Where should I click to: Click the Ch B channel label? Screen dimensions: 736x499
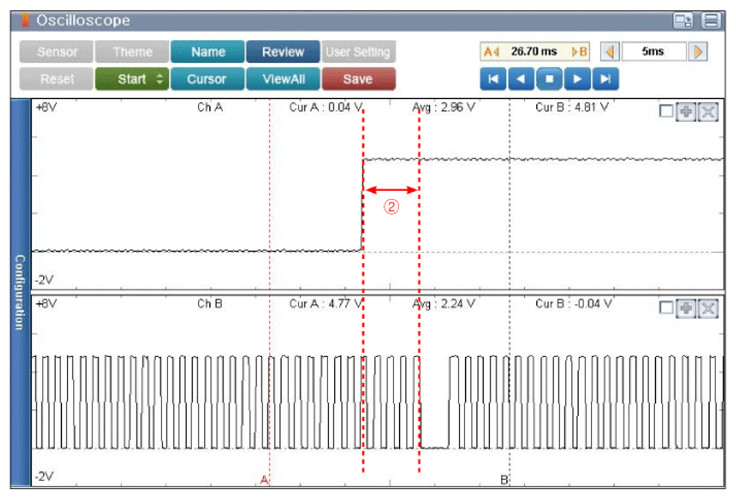(x=210, y=304)
